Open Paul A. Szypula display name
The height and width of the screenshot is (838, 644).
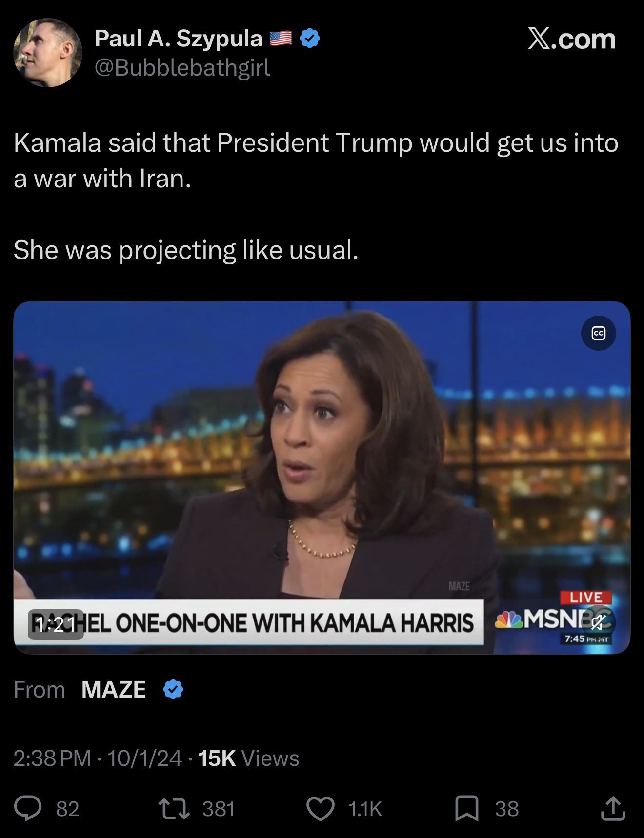click(179, 38)
